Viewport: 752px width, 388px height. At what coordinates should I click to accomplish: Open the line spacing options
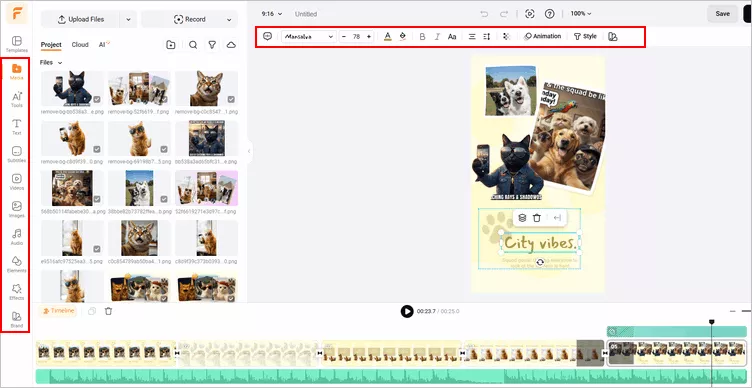[x=486, y=36]
